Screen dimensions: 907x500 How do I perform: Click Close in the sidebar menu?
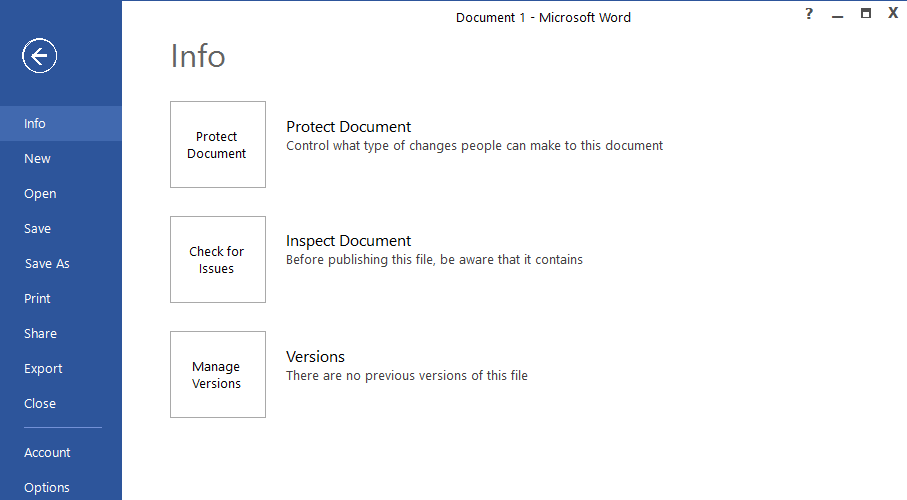(x=40, y=404)
